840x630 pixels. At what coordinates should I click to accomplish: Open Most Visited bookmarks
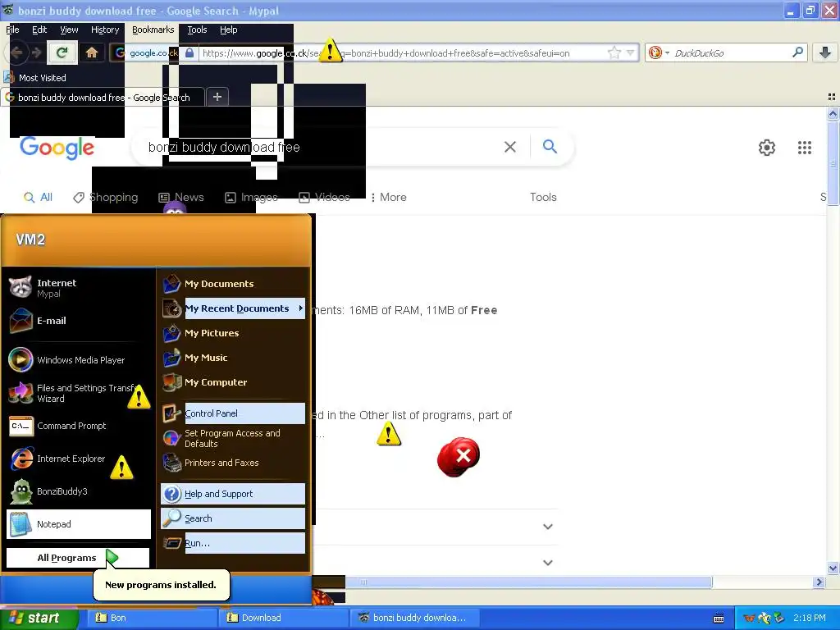(x=35, y=78)
